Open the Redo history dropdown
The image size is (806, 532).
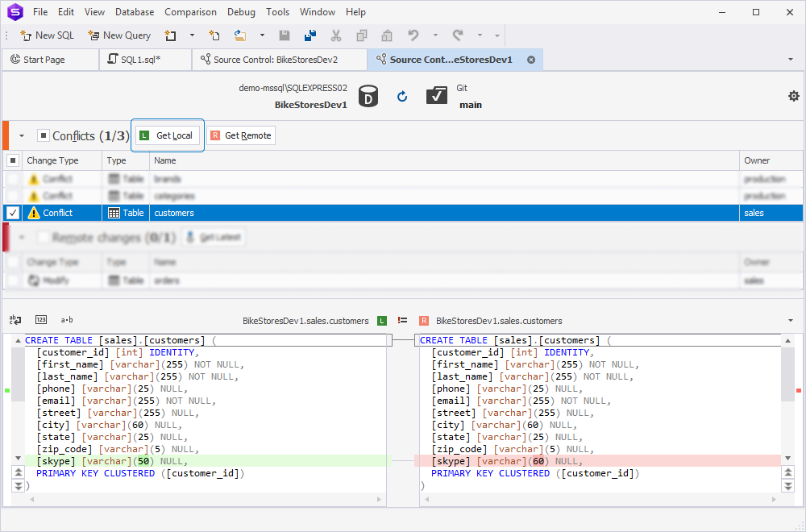click(x=480, y=35)
